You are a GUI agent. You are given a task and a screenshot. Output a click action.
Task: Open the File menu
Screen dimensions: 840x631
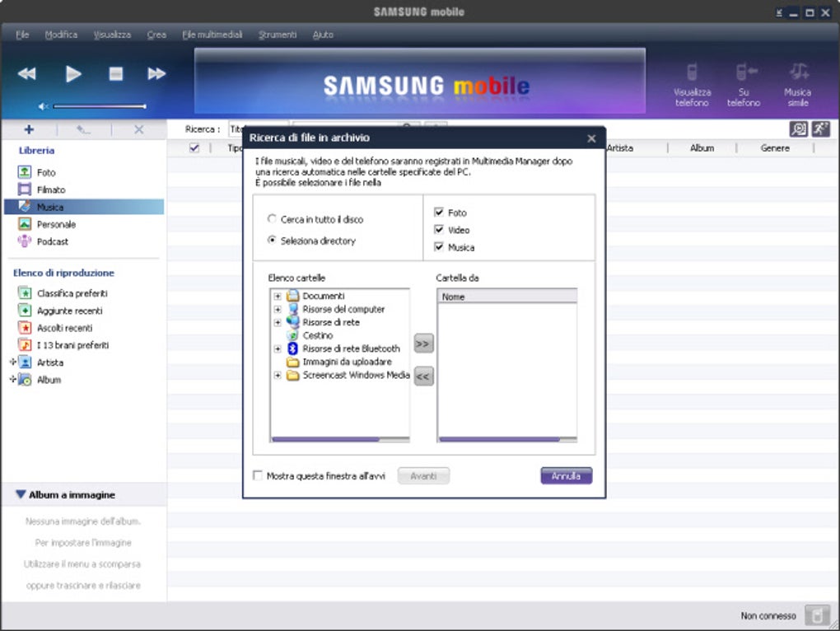22,35
